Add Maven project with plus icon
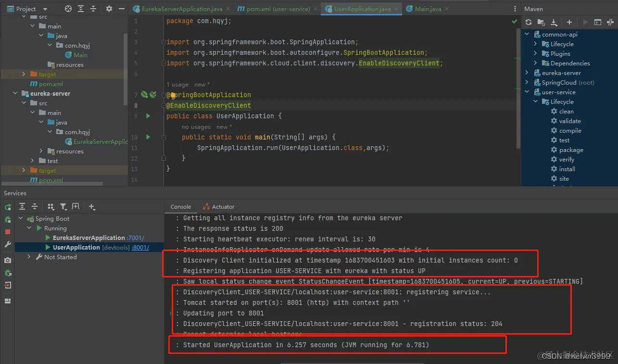The image size is (618, 364). [x=569, y=22]
